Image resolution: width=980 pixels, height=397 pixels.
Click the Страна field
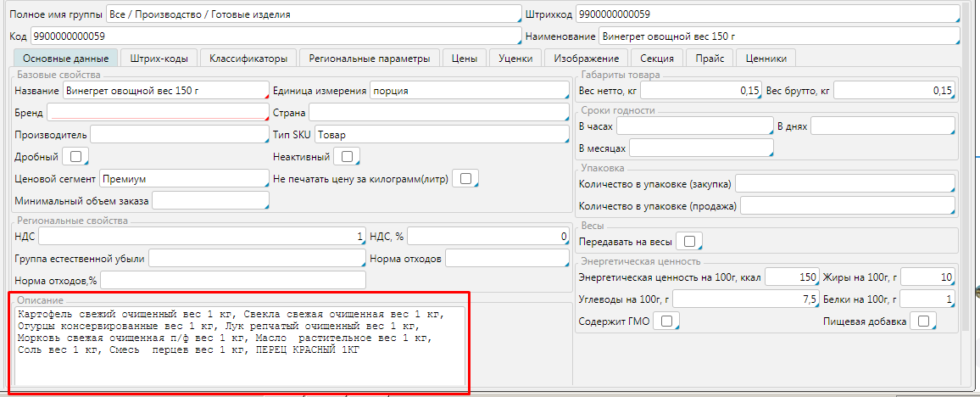point(437,113)
